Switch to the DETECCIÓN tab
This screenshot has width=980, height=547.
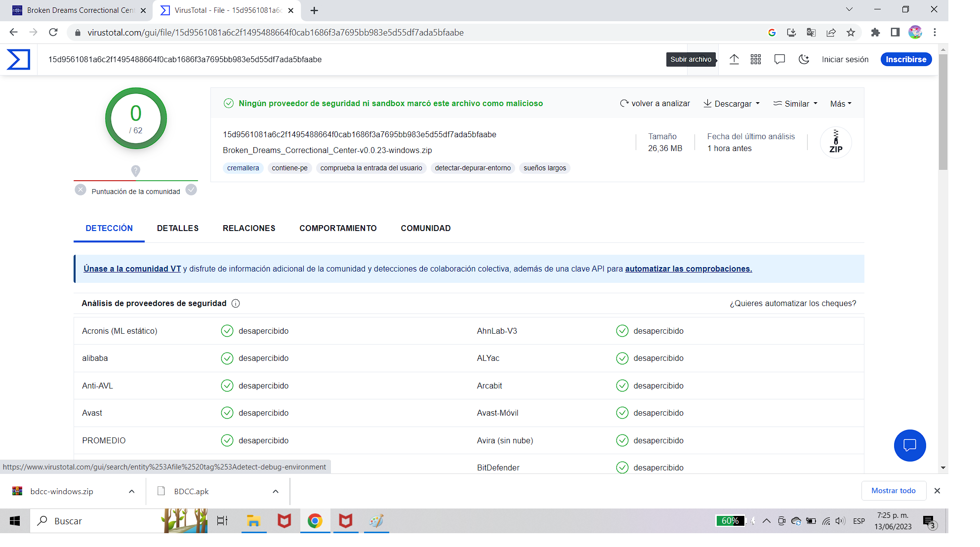pyautogui.click(x=109, y=228)
